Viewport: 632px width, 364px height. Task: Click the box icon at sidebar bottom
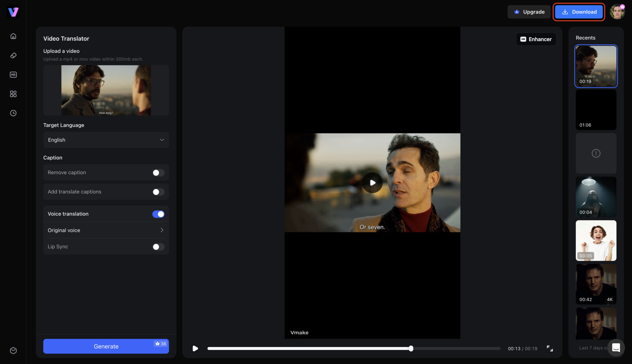point(13,351)
